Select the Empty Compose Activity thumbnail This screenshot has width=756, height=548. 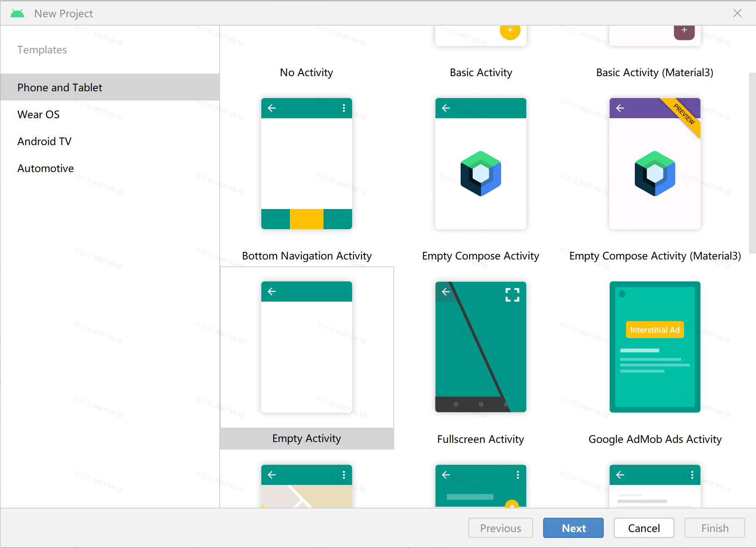pos(480,164)
